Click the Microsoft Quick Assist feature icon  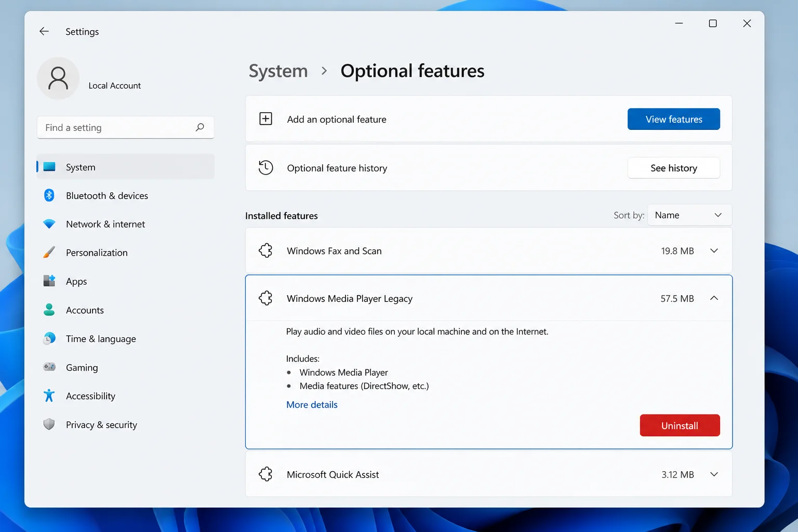click(265, 474)
